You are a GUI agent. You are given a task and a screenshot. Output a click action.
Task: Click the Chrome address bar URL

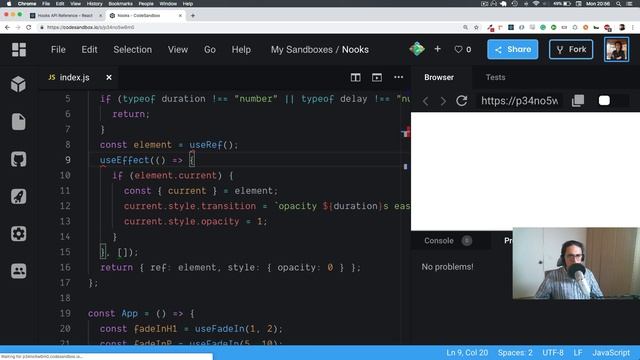90,27
